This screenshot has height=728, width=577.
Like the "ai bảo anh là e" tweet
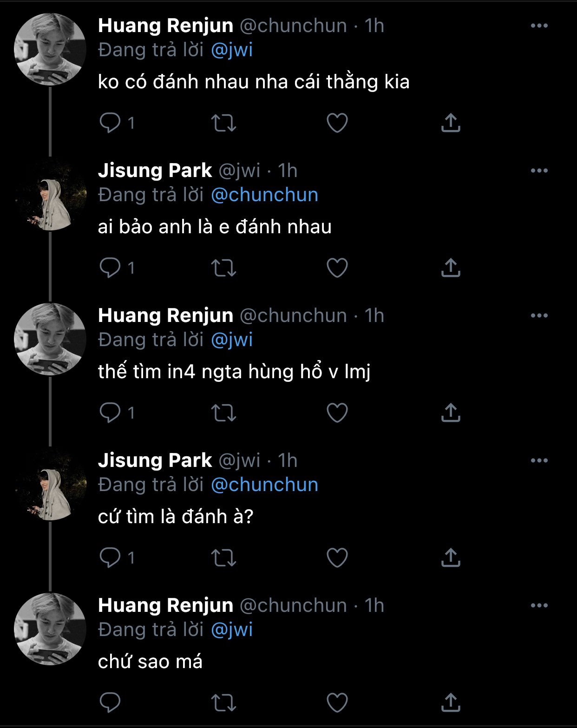point(337,268)
